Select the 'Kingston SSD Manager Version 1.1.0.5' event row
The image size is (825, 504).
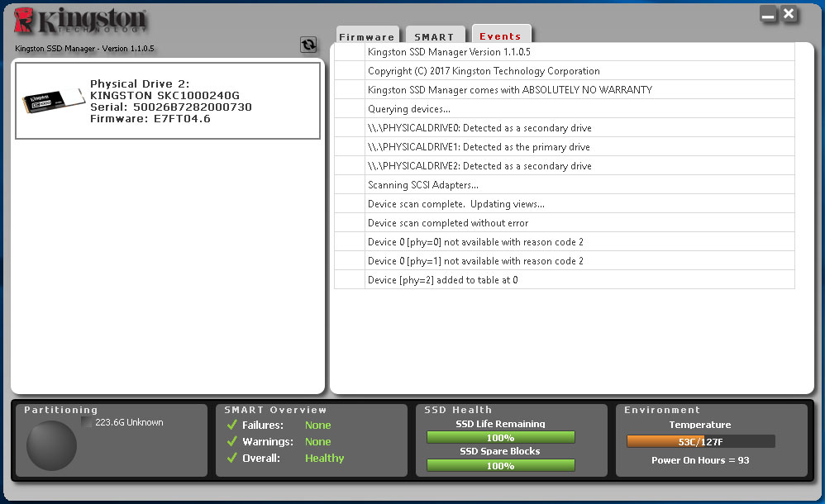(564, 51)
